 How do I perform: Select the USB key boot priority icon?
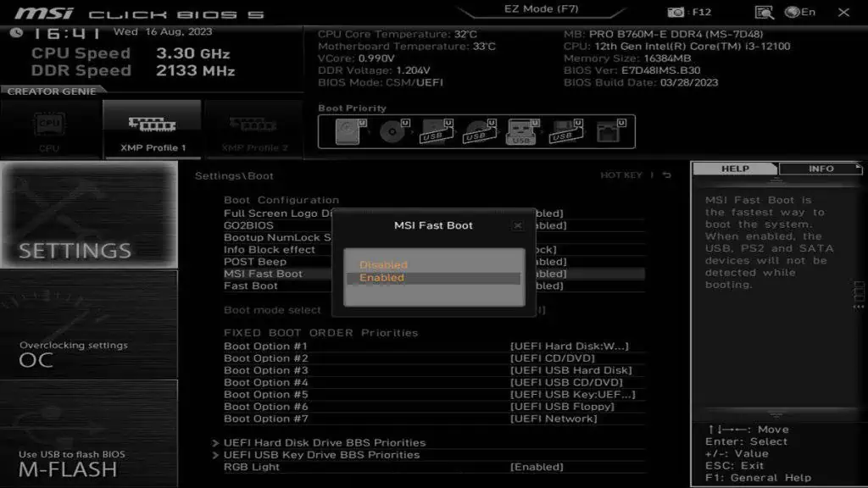(x=520, y=131)
